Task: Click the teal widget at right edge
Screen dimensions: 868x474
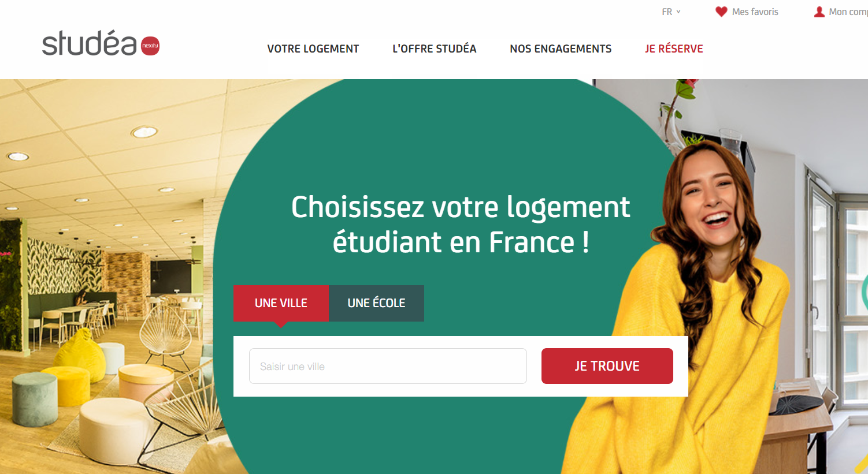Action: [x=865, y=292]
